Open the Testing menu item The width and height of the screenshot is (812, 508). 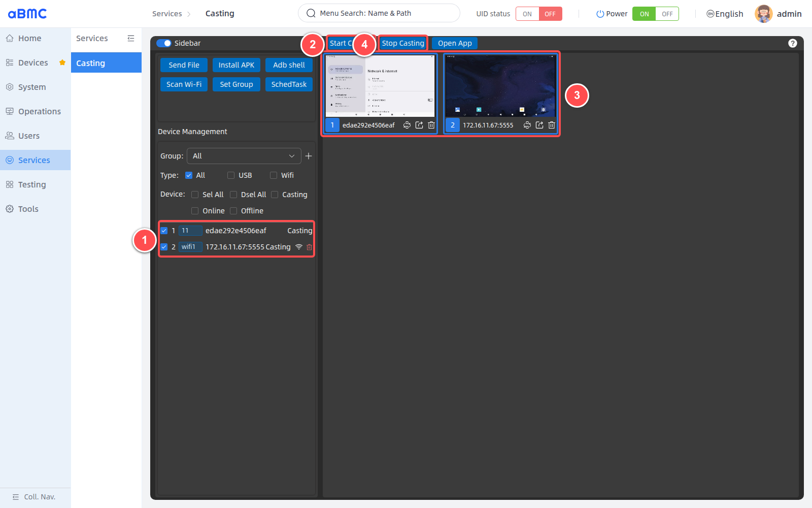pyautogui.click(x=35, y=184)
